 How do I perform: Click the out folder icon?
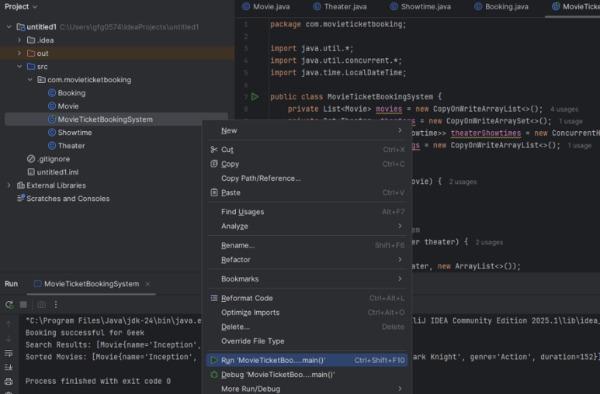pyautogui.click(x=31, y=53)
